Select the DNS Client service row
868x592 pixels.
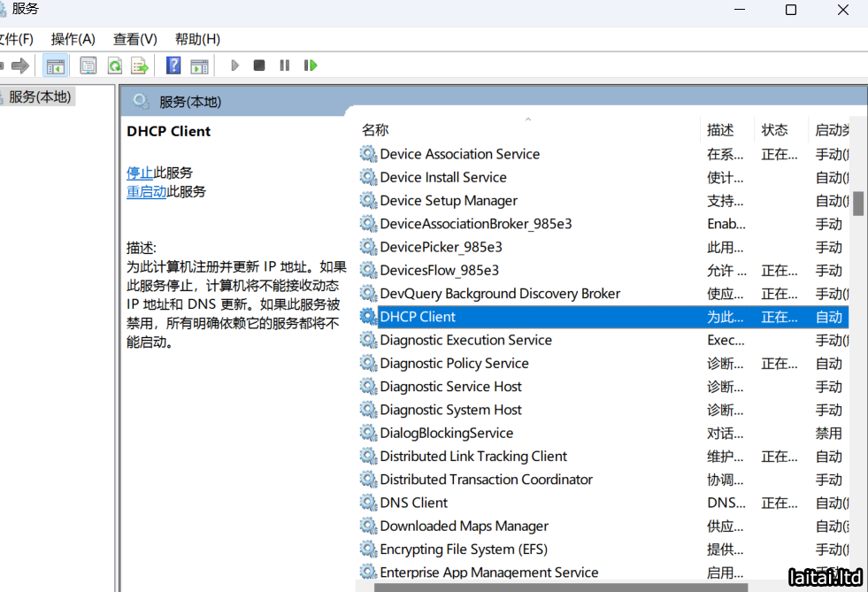413,503
